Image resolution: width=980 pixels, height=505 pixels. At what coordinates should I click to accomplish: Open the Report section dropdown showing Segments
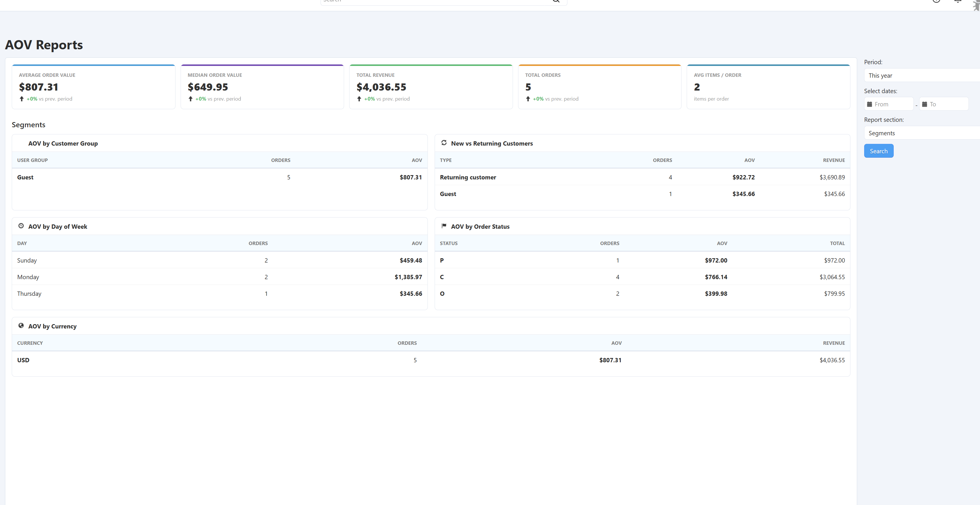(x=921, y=133)
